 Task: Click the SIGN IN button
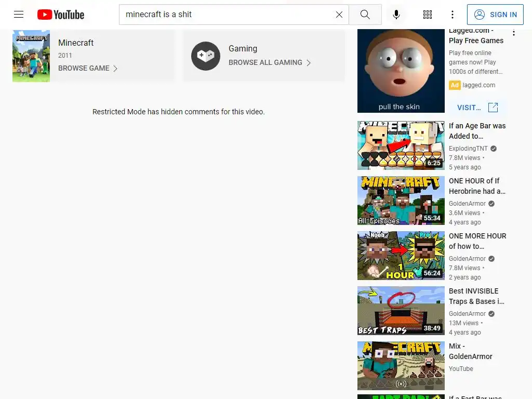click(495, 15)
